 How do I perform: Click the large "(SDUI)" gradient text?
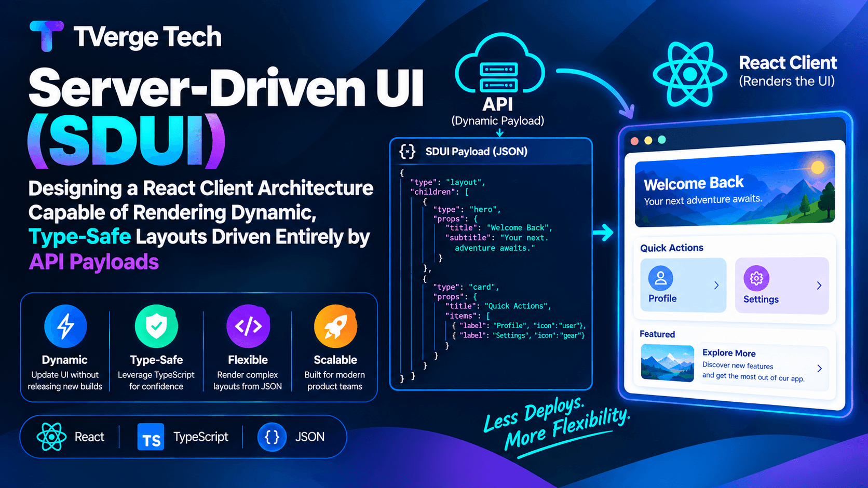pyautogui.click(x=126, y=141)
